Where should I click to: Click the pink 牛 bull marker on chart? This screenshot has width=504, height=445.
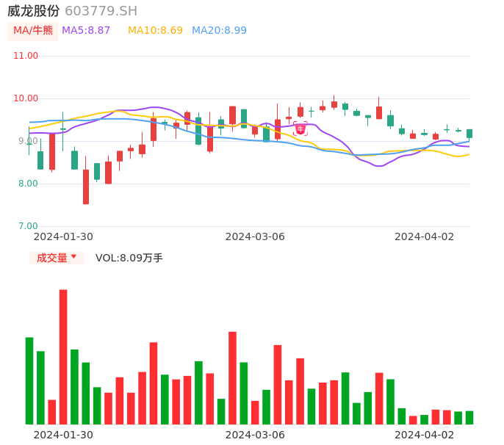(300, 129)
